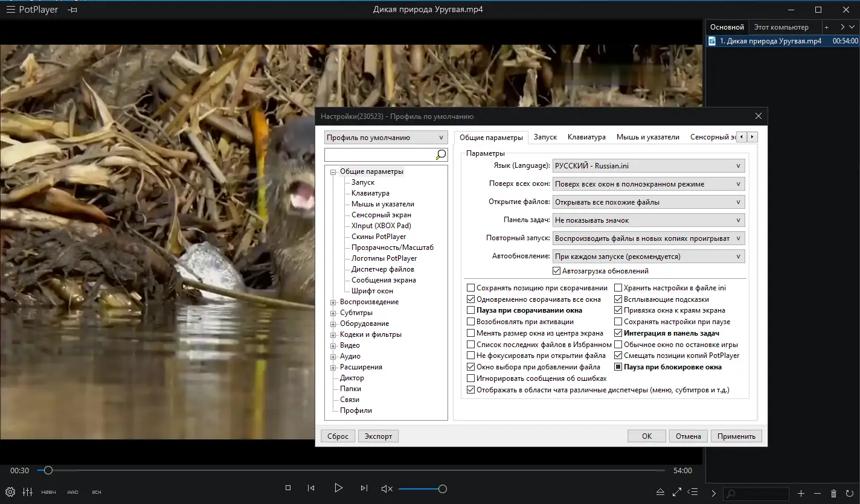Screen dimensions: 860x504
Task: Click the 'Применить' button
Action: 736,436
